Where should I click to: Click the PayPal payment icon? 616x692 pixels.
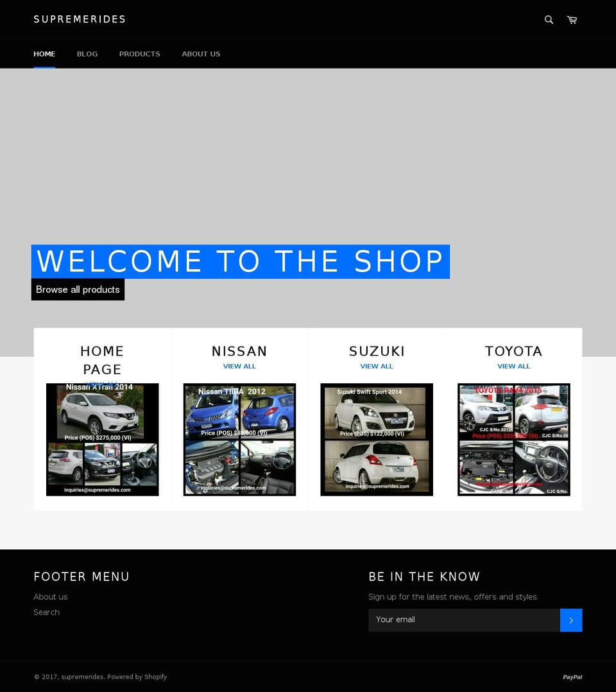coord(572,677)
